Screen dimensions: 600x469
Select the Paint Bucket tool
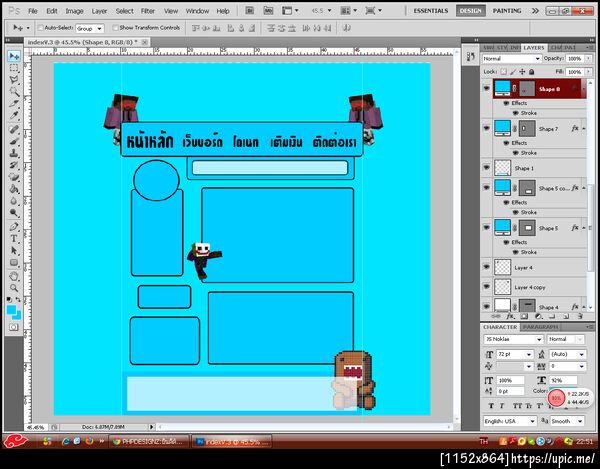coord(14,189)
